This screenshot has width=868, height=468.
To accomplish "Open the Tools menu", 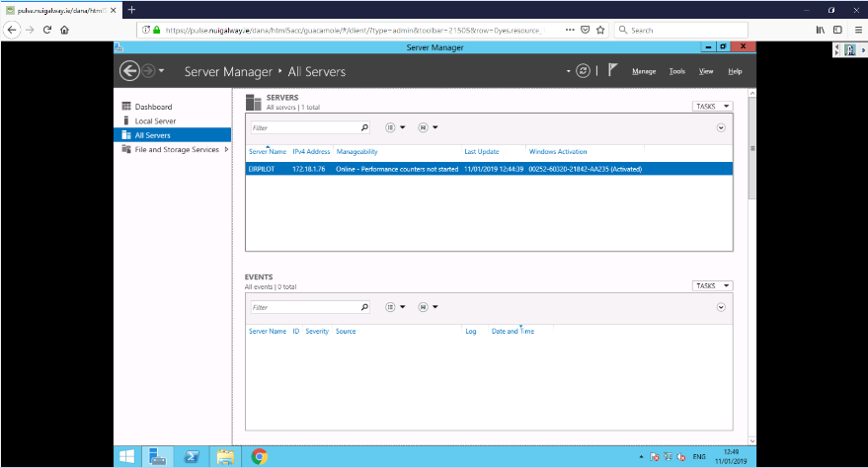I will tap(676, 71).
